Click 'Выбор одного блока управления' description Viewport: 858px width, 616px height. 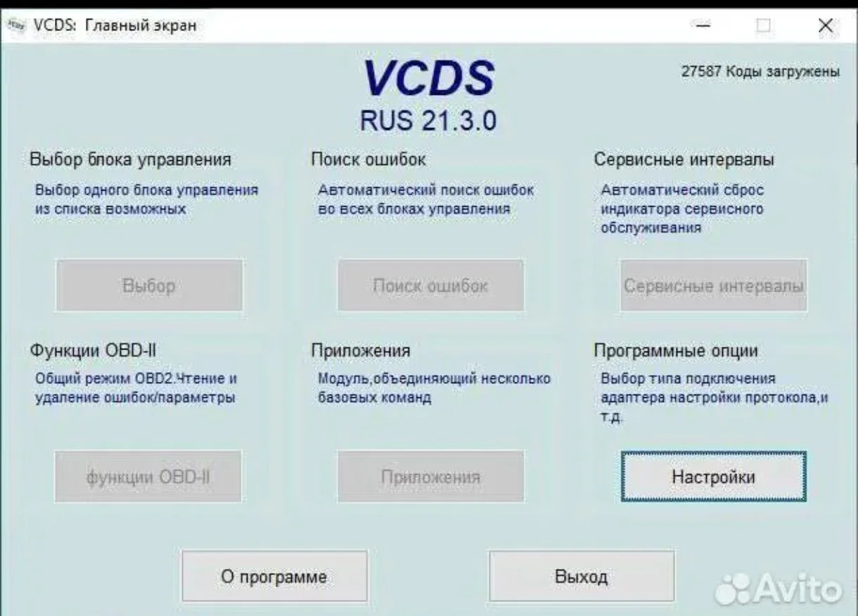tap(146, 199)
